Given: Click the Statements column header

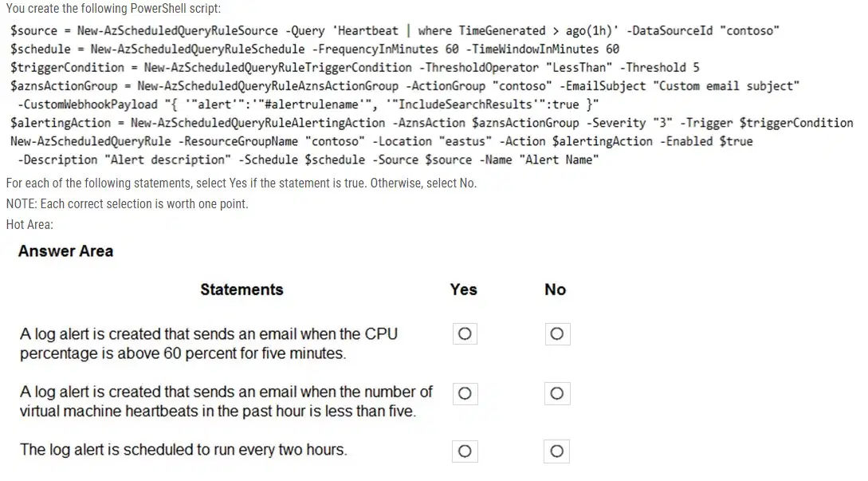Looking at the screenshot, I should tap(242, 290).
